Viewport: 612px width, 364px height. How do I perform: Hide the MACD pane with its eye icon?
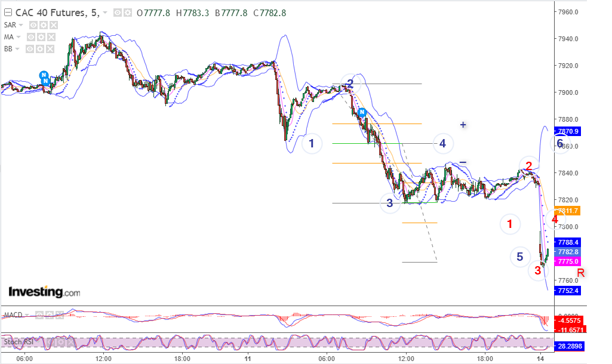(x=39, y=315)
